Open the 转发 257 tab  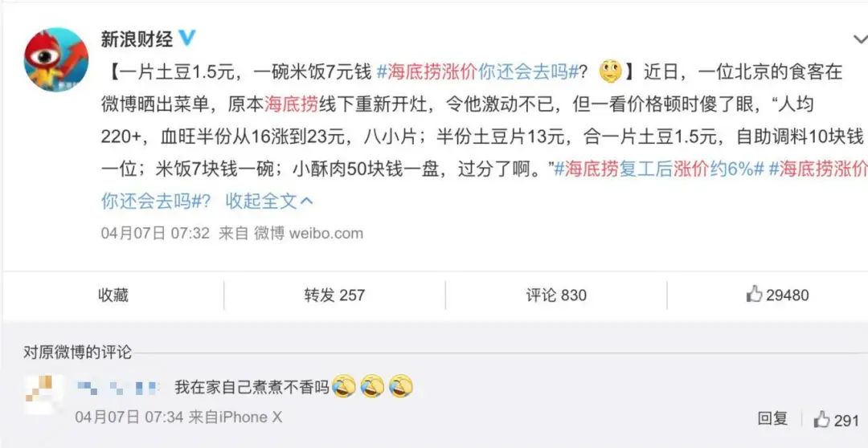coord(334,295)
